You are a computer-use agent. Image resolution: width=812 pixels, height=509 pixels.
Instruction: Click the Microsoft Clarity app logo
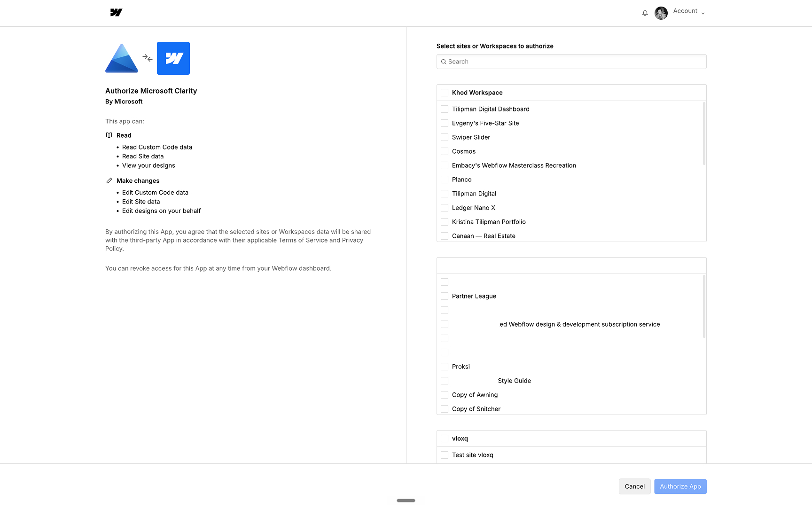pos(122,58)
